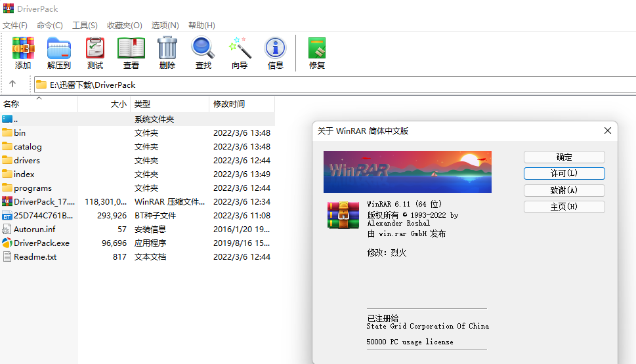
Task: Click the DriverPack_17 archive icon
Action: click(7, 201)
